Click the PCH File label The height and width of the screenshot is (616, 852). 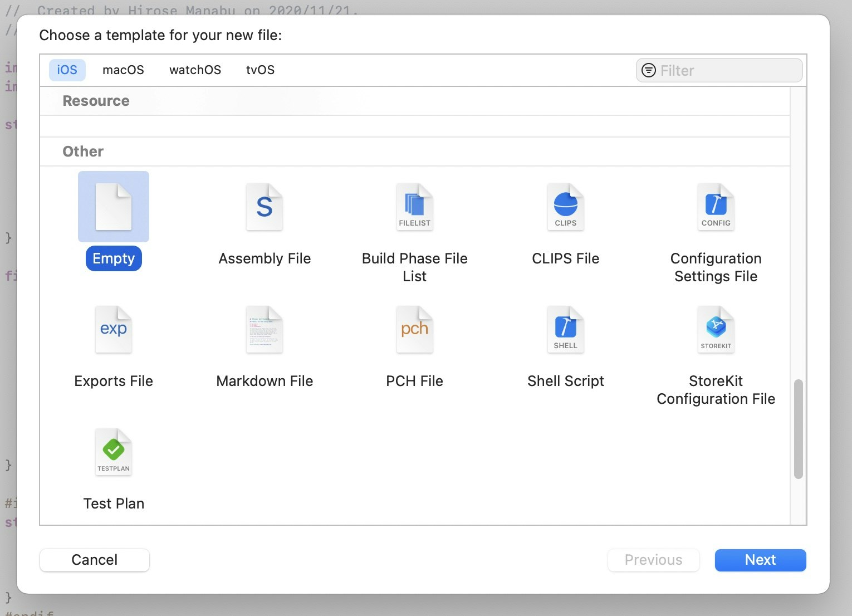pyautogui.click(x=415, y=381)
